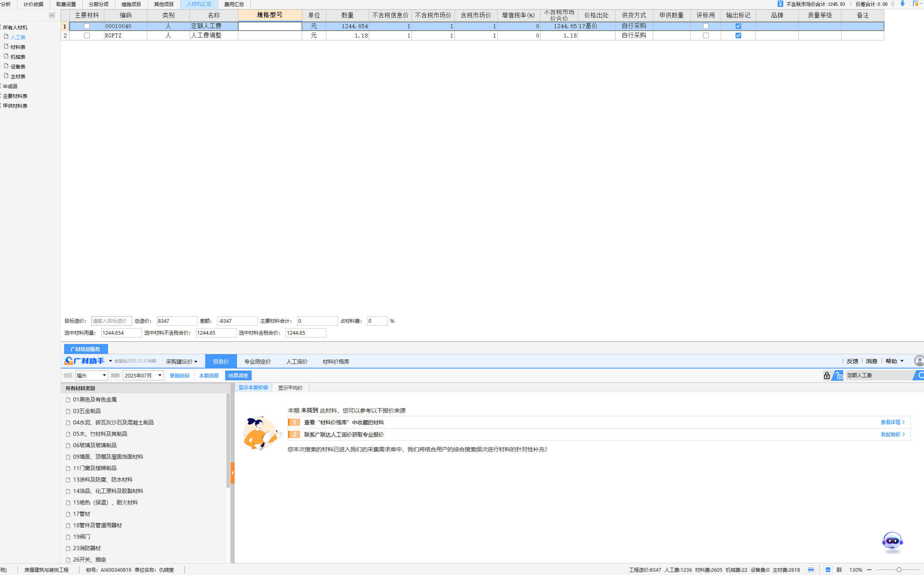Image resolution: width=924 pixels, height=575 pixels.
Task: Open the 地区 福州 dropdown
Action: [104, 375]
